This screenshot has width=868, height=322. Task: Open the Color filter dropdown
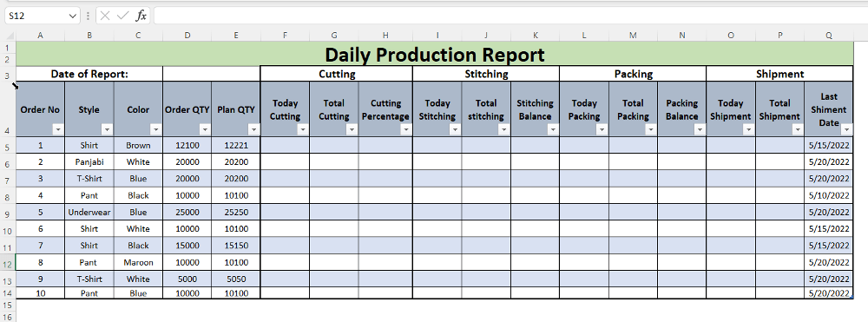pyautogui.click(x=156, y=129)
